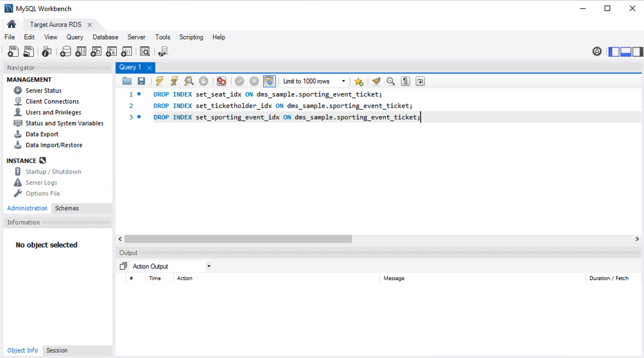Search table data toolbar icon
Viewport: 644px width, 358px height.
(145, 51)
